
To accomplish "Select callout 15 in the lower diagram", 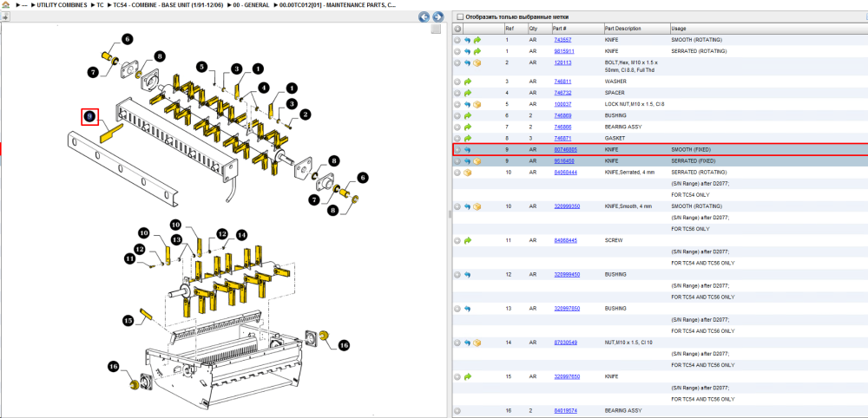I will click(x=128, y=321).
